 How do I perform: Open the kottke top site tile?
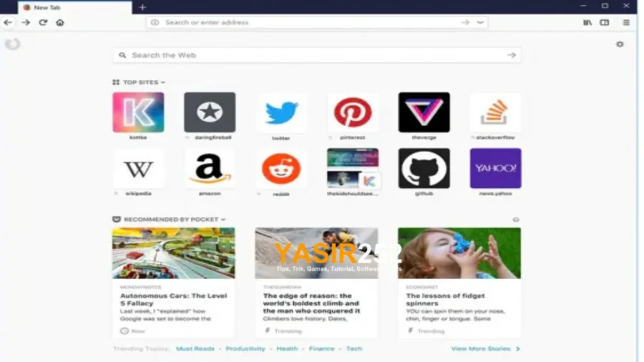pos(138,112)
